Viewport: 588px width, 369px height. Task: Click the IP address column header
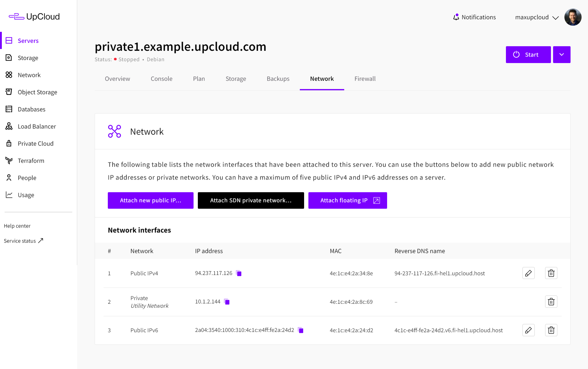(x=209, y=251)
